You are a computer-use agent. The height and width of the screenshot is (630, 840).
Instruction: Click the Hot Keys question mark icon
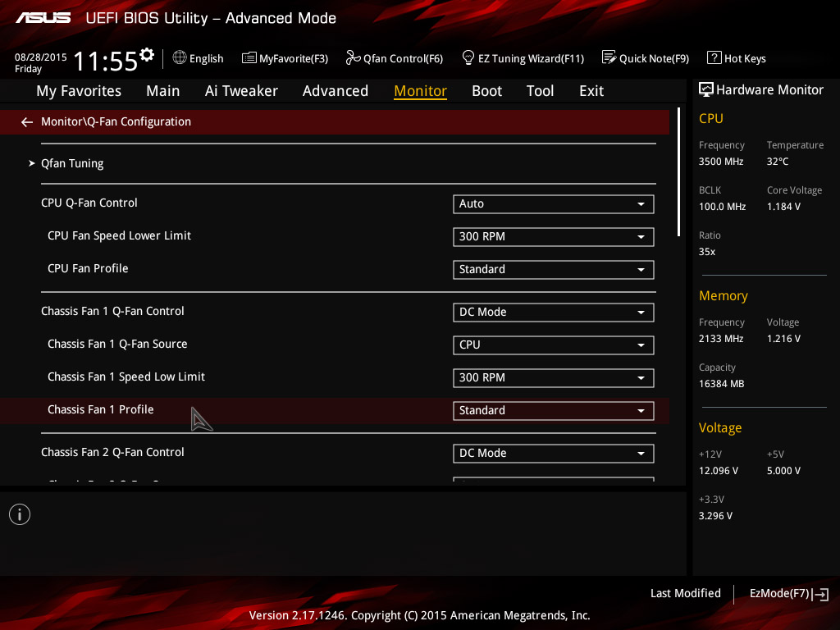tap(714, 57)
